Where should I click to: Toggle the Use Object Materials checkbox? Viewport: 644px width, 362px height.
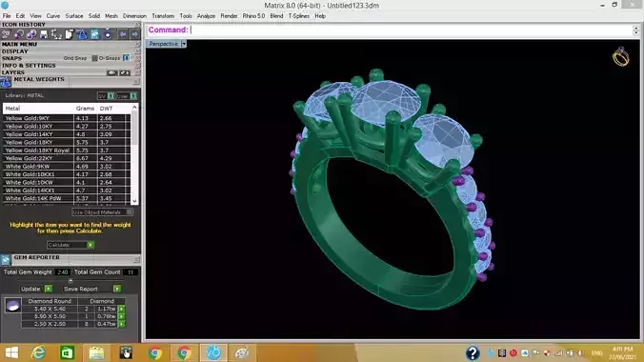pyautogui.click(x=130, y=212)
